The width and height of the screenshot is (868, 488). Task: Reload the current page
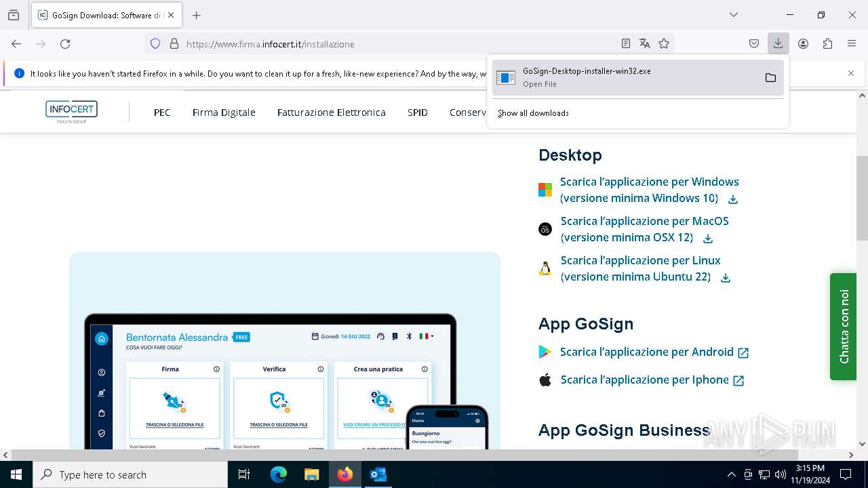[65, 44]
